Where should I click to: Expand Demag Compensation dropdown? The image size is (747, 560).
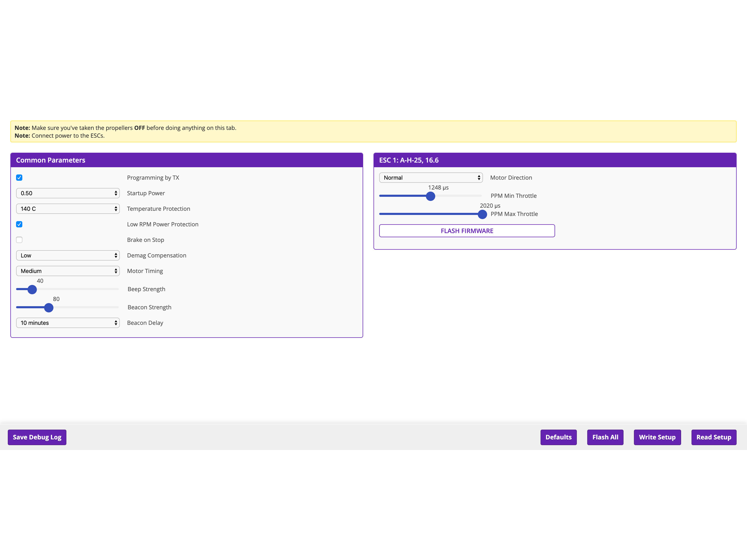click(67, 255)
